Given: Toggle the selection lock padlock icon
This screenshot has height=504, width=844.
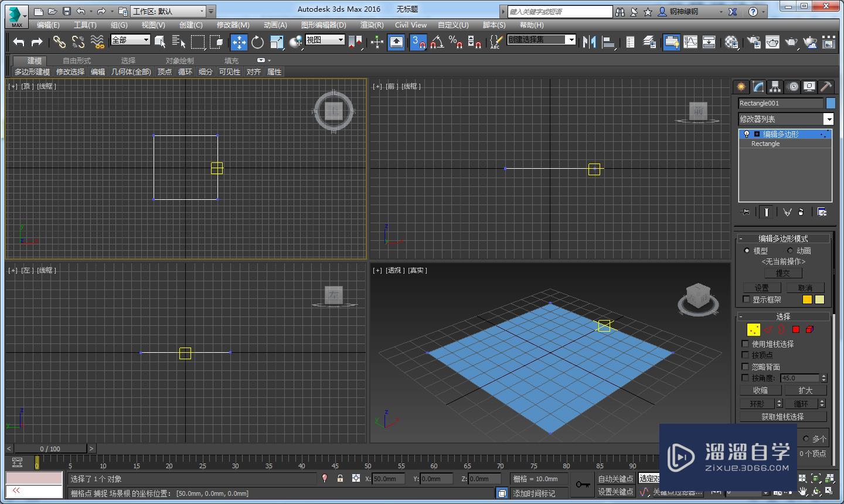Looking at the screenshot, I should pyautogui.click(x=340, y=478).
